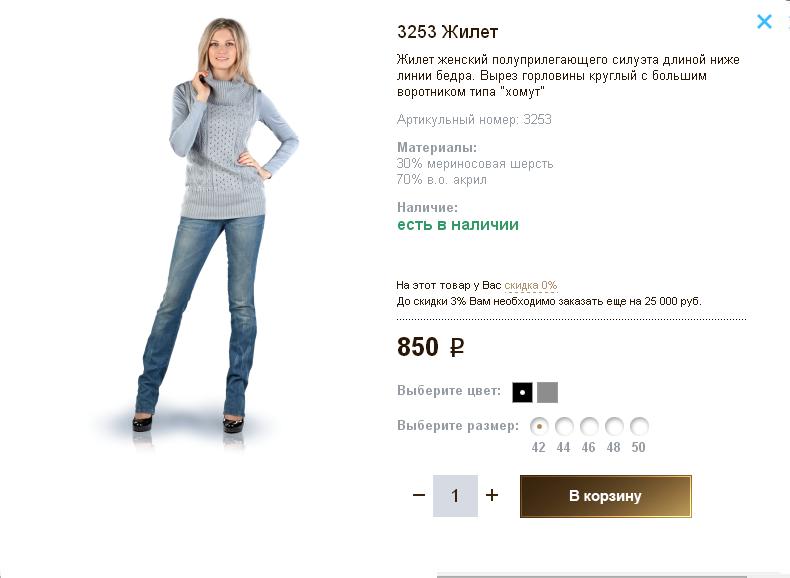
Task: Click the model product photo
Action: 212,232
